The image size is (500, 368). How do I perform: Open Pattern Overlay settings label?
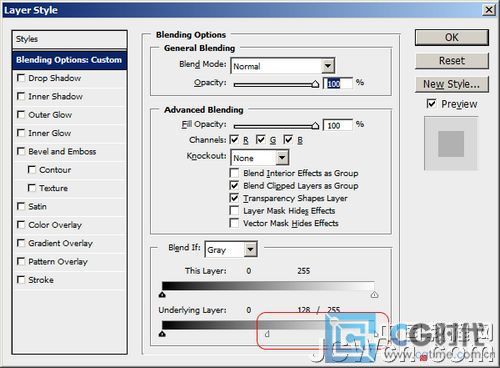click(x=58, y=261)
